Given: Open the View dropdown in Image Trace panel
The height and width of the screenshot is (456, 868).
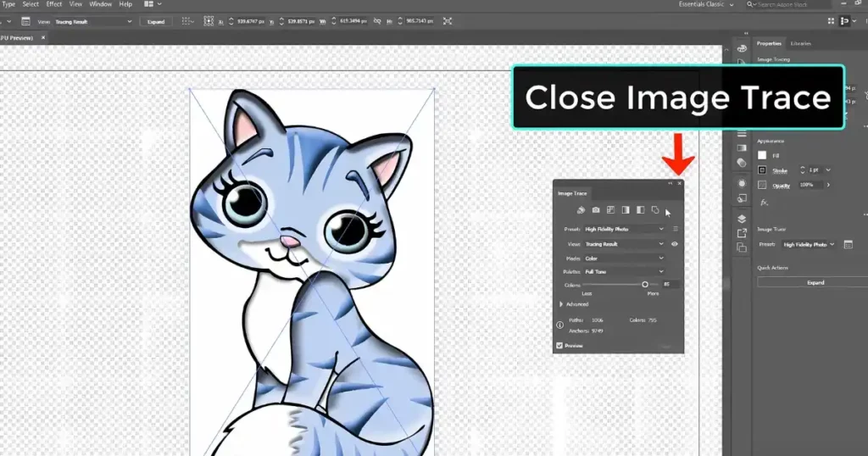Looking at the screenshot, I should pos(624,244).
